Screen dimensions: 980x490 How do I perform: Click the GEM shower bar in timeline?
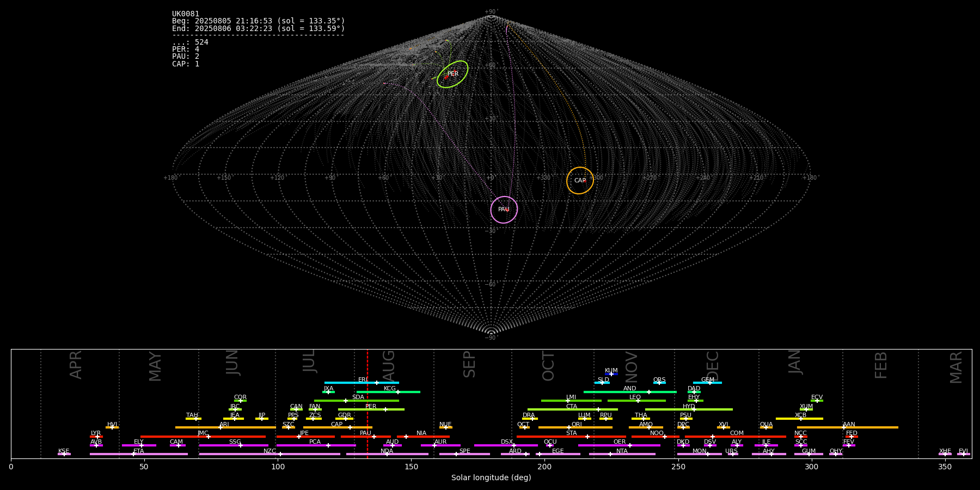pyautogui.click(x=707, y=383)
